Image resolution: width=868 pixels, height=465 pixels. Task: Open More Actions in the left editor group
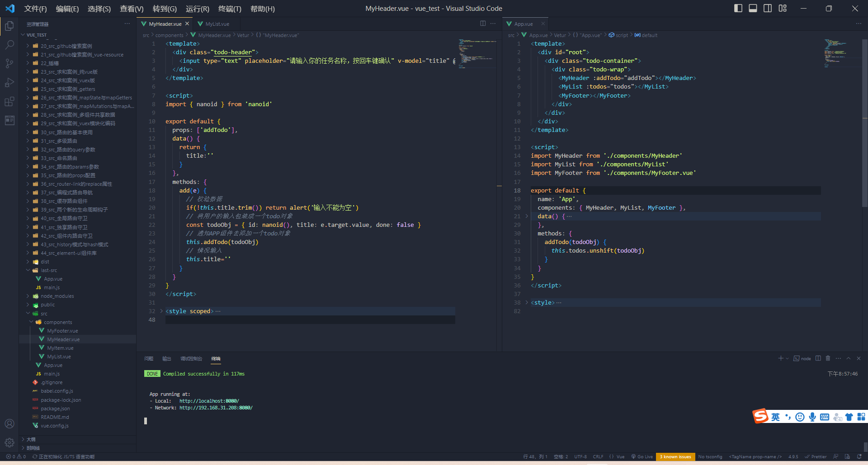(x=493, y=23)
